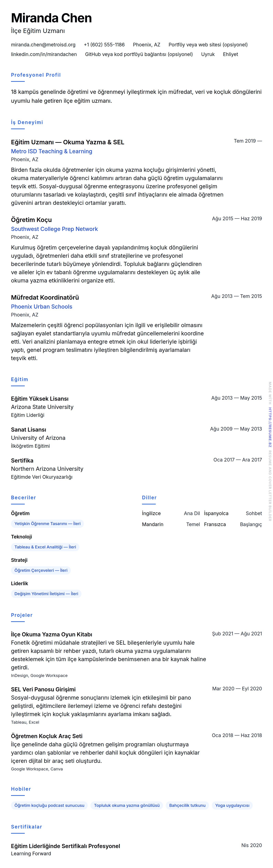This screenshot has width=273, height=868.
Task: Select the Yetişkin Öğrenme Tasarımı skill tag
Action: [x=47, y=524]
